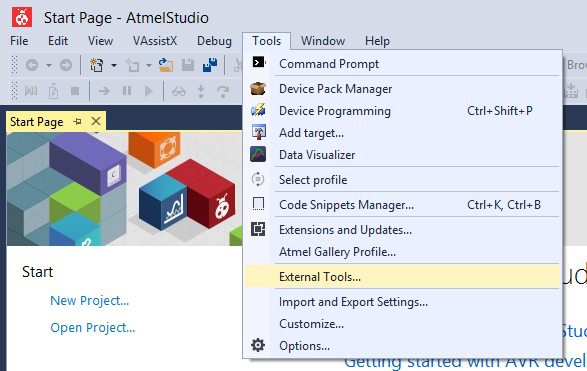Click the Open Project link
Screen dimensions: 587x371
click(x=92, y=328)
